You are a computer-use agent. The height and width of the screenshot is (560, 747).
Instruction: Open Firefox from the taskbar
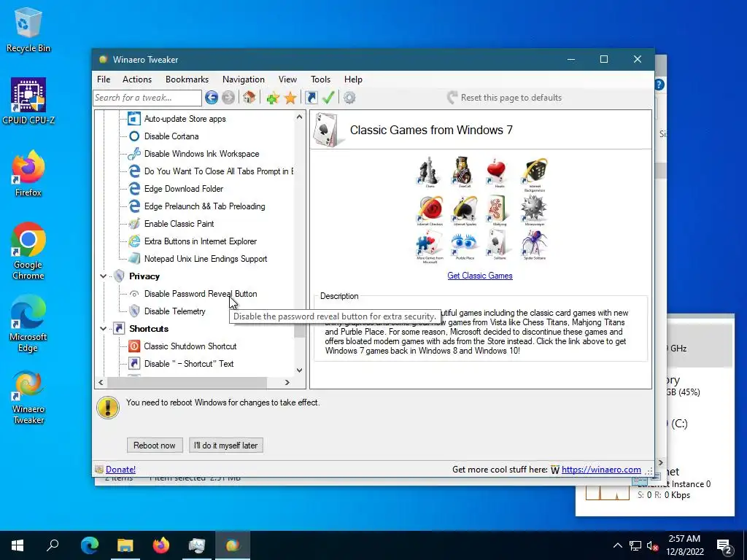(161, 545)
